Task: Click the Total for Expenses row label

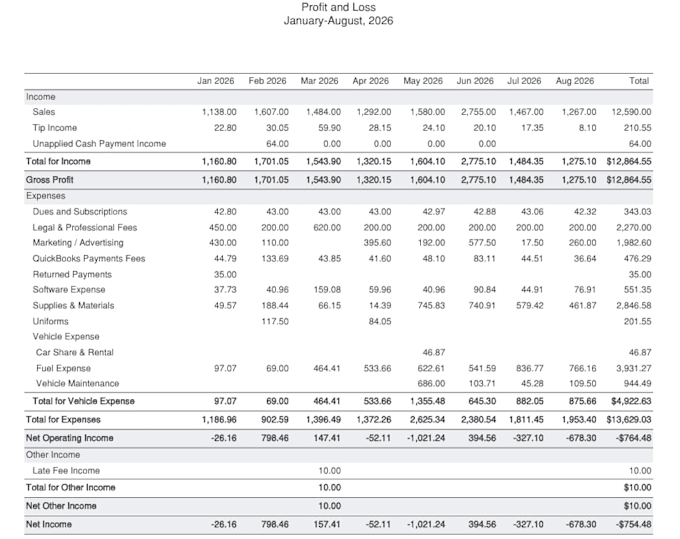Action: point(63,420)
